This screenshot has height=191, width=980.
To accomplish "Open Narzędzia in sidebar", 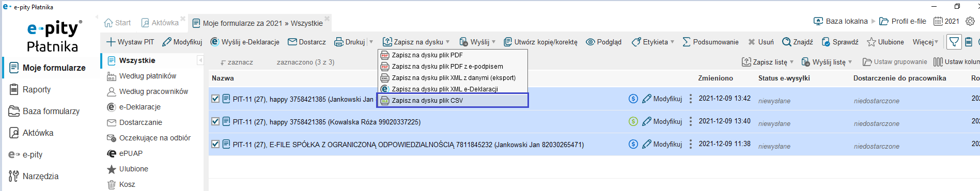I will 34,176.
